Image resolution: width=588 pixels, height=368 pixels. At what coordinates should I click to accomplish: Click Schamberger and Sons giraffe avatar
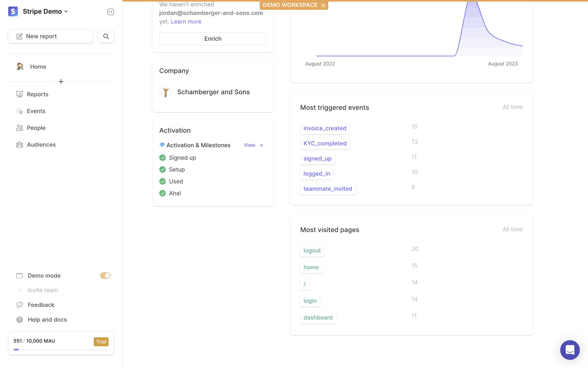[x=166, y=92]
